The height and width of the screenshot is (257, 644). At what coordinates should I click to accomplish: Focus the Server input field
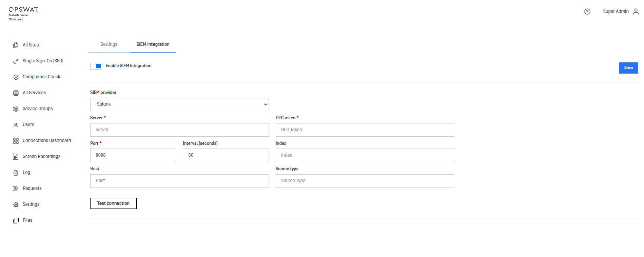179,130
